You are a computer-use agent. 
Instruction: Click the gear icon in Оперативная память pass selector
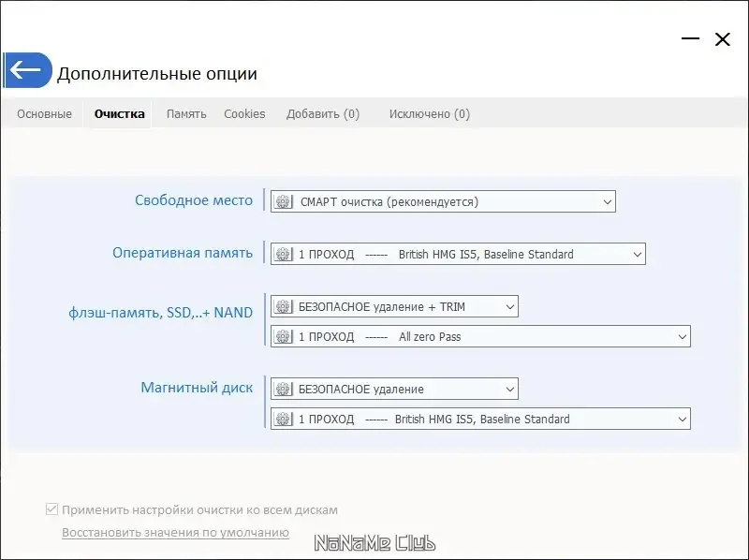point(284,253)
